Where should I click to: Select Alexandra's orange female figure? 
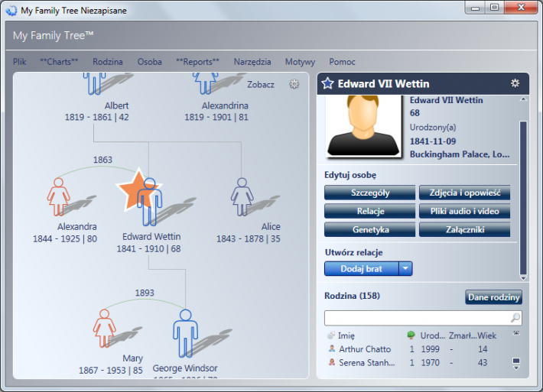[x=59, y=197]
